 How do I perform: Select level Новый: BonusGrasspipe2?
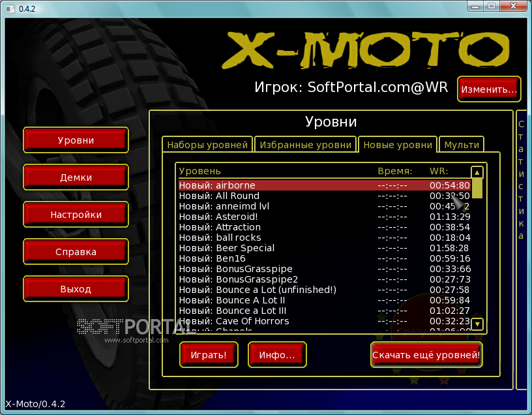tap(325, 279)
